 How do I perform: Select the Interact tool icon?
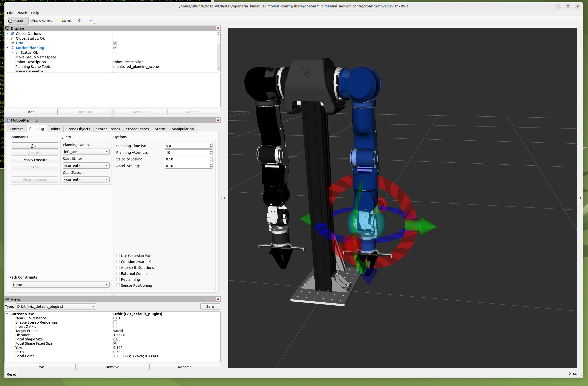tap(10, 21)
